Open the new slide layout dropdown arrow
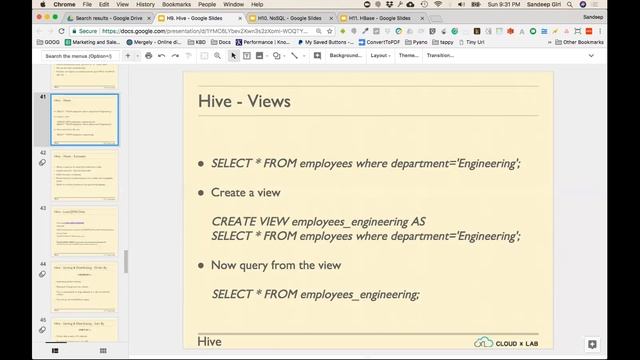The height and width of the screenshot is (360, 640). (x=137, y=56)
